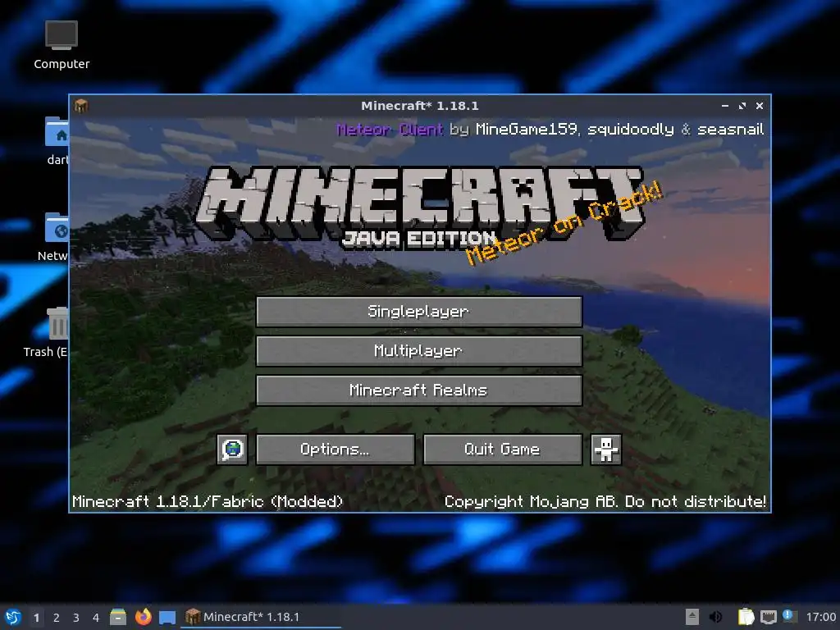
Task: Open the volume control tray icon
Action: tap(715, 617)
